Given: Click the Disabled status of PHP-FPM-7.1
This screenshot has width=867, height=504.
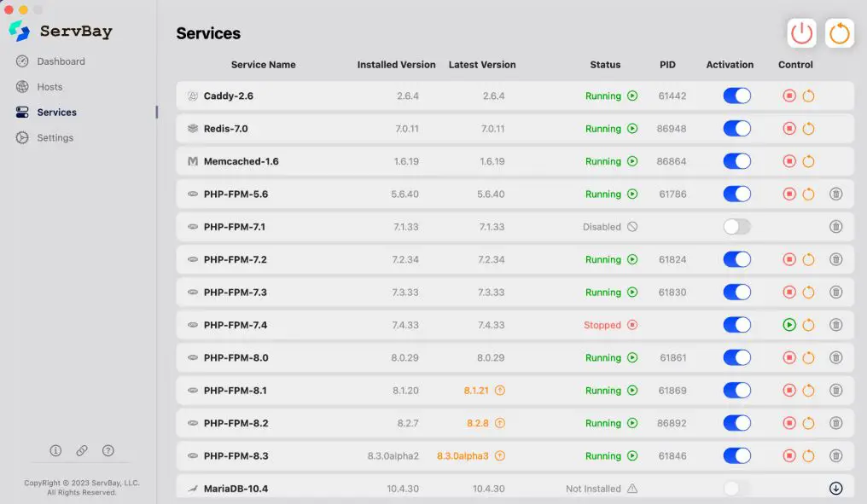Looking at the screenshot, I should click(602, 227).
